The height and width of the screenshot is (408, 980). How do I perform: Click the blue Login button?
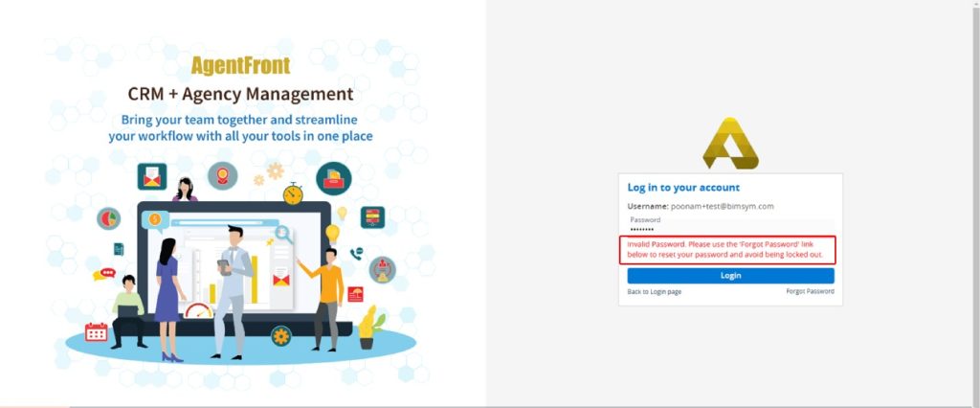click(730, 276)
